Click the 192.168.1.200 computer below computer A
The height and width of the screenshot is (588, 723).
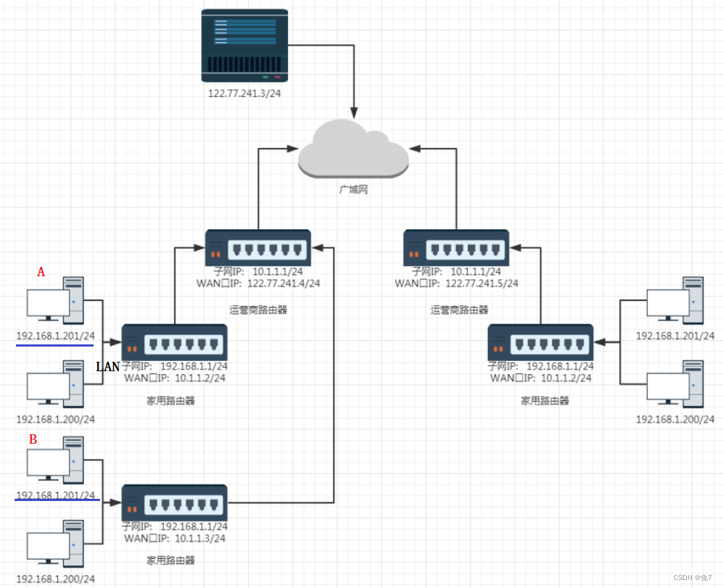55,384
